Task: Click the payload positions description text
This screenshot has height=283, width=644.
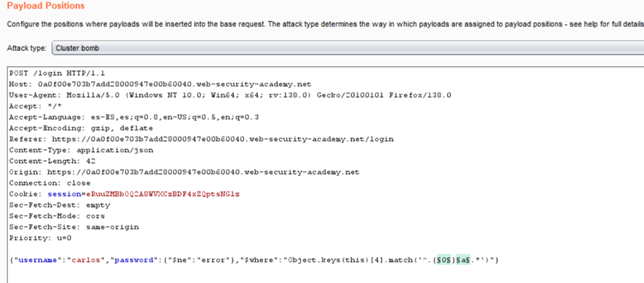Action: click(x=325, y=24)
